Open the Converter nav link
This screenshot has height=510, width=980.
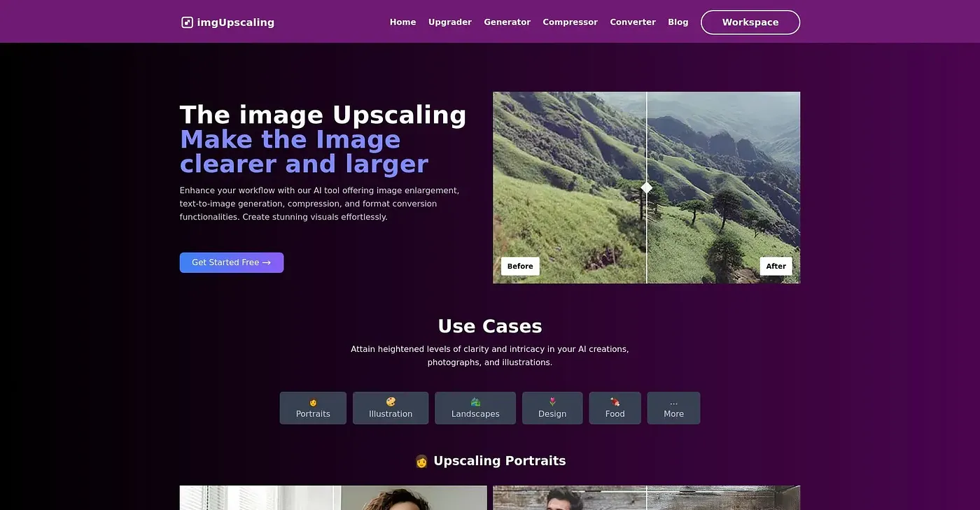click(x=633, y=22)
